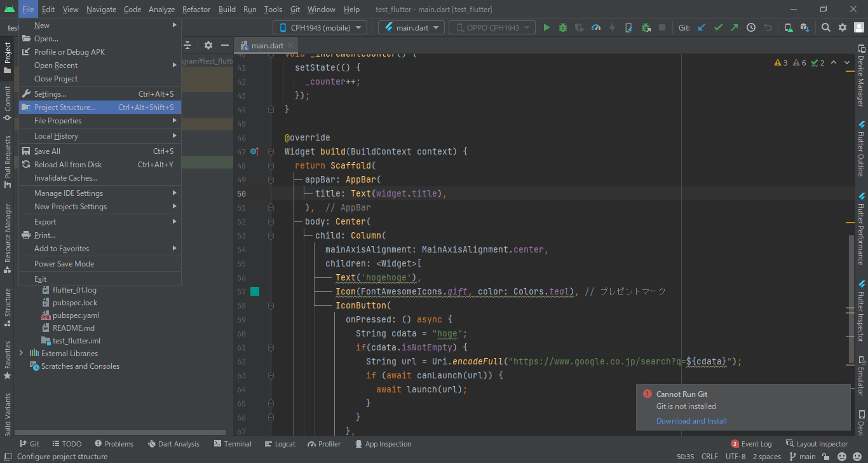Close the main.dart editor tab

pos(290,45)
